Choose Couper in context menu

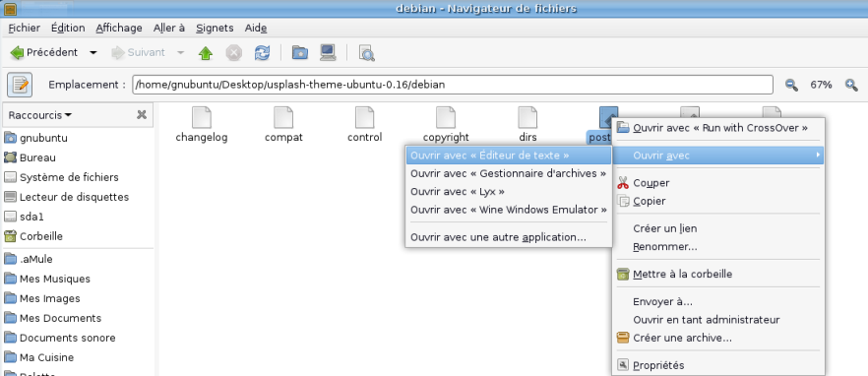[718, 183]
